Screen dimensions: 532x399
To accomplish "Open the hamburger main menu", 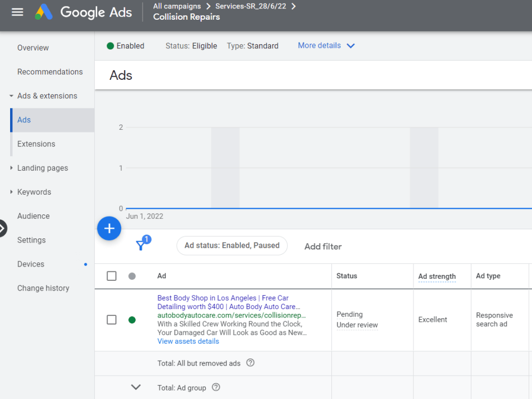I will click(x=18, y=12).
